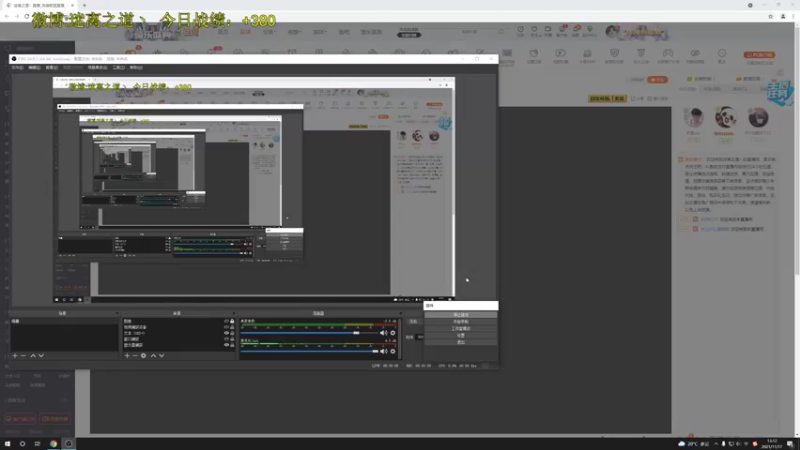This screenshot has height=450, width=800.
Task: Expand the 游戏 dropdown in site navigation
Action: coord(319,32)
